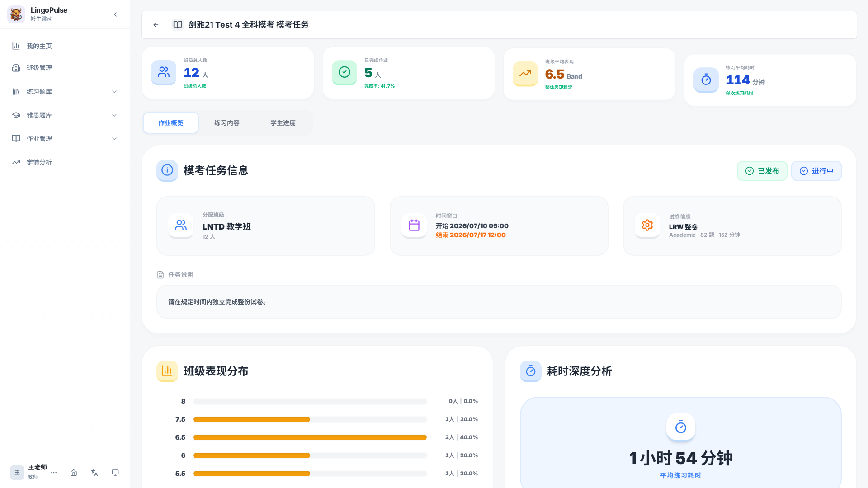Open 学情分析 in sidebar
This screenshot has width=868, height=488.
click(x=65, y=162)
